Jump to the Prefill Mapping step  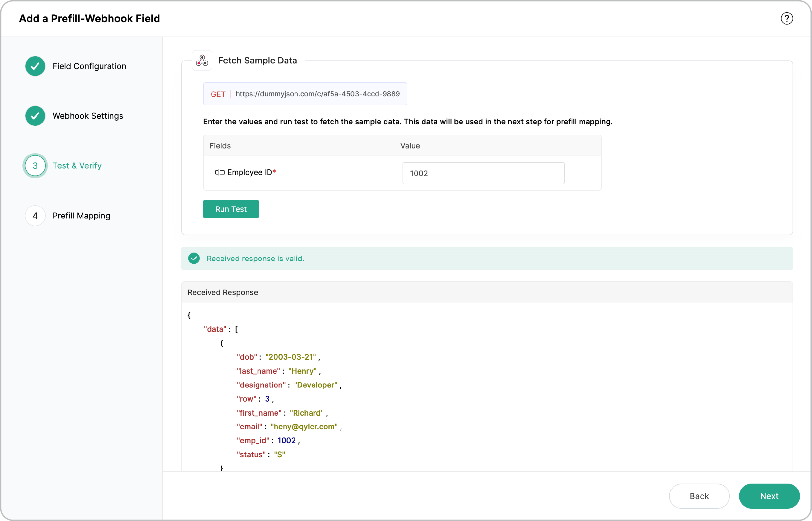coord(81,216)
